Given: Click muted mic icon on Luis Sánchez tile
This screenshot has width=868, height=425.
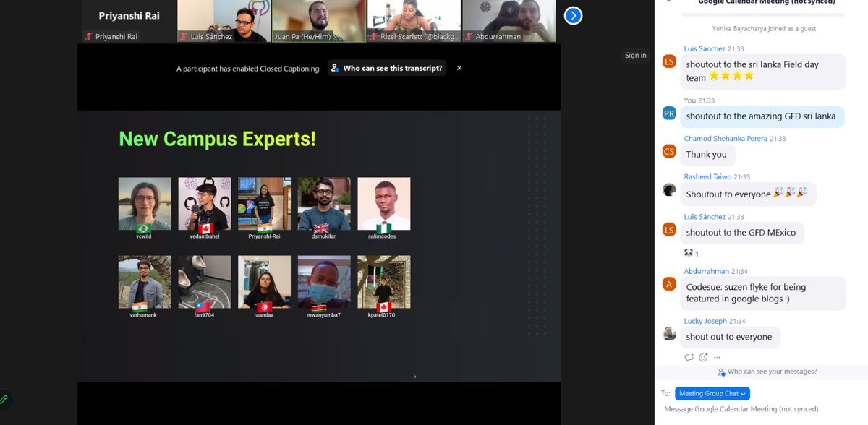Looking at the screenshot, I should (x=184, y=36).
